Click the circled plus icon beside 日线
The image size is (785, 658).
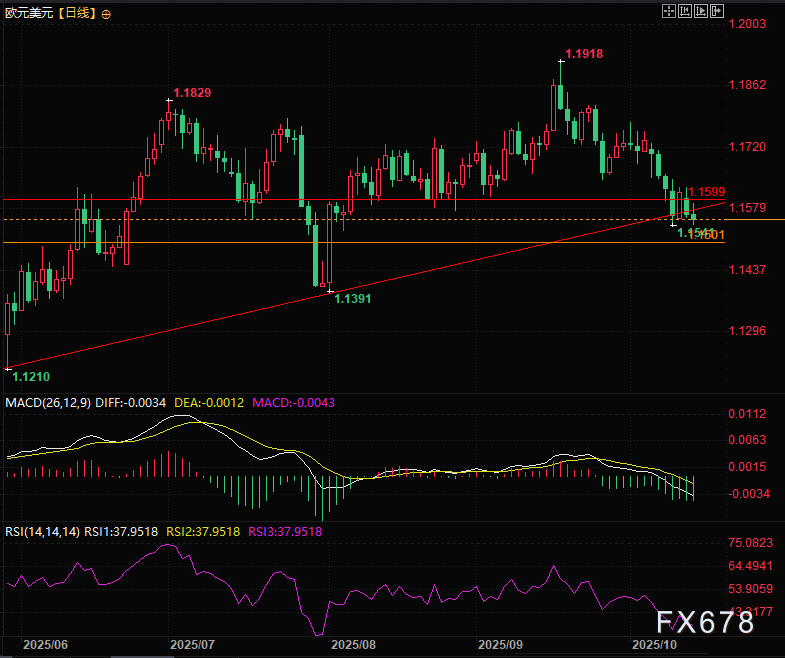tap(107, 14)
